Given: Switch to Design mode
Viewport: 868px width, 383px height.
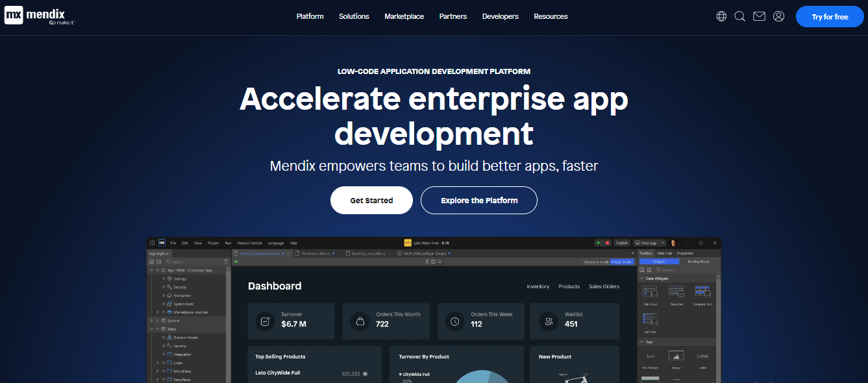Looking at the screenshot, I should pos(621,262).
